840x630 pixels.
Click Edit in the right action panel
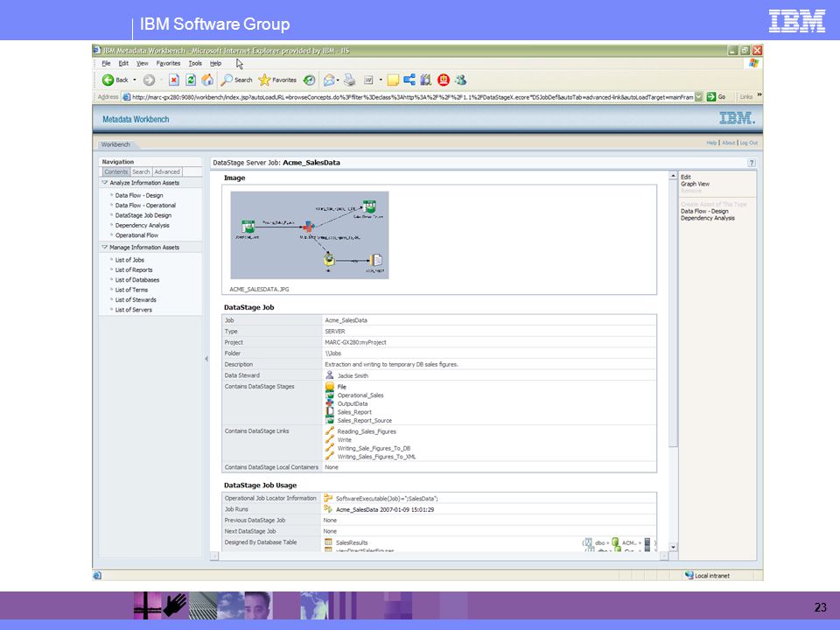pyautogui.click(x=686, y=177)
